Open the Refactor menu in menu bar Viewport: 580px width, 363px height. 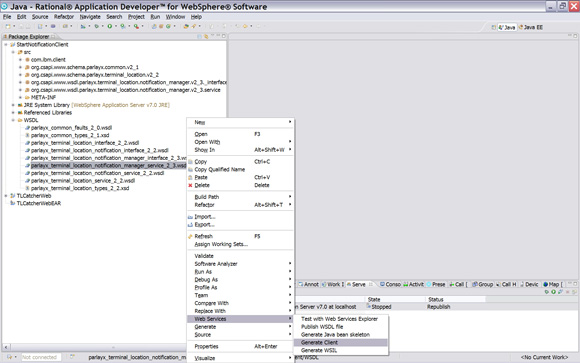(64, 17)
